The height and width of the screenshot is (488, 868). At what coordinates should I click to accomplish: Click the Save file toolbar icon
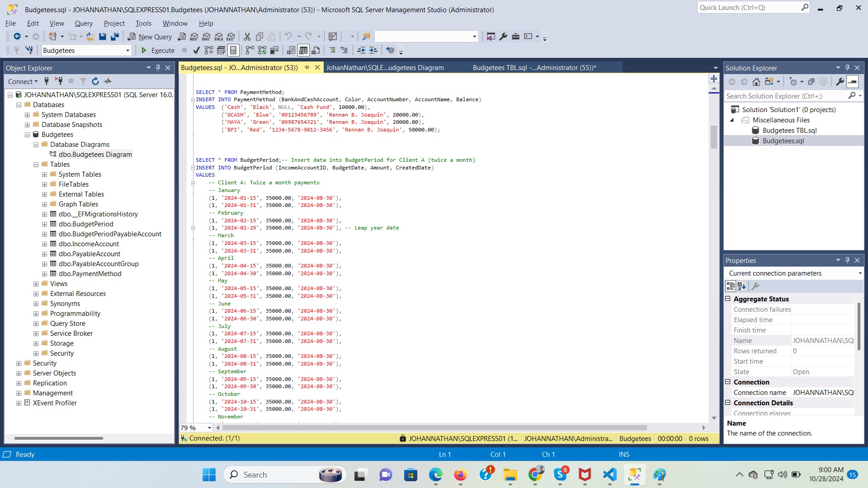tap(103, 37)
